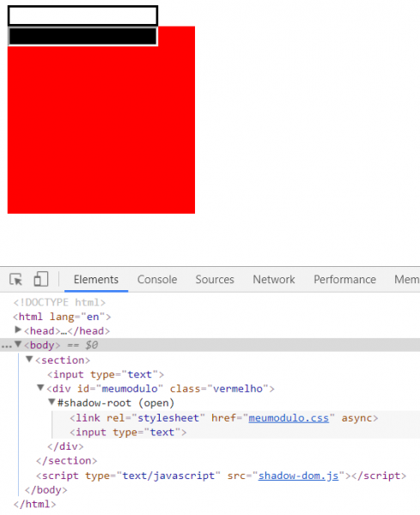Screen dimensions: 420x515
Task: Select the html lang="en" node
Action: [x=62, y=317]
